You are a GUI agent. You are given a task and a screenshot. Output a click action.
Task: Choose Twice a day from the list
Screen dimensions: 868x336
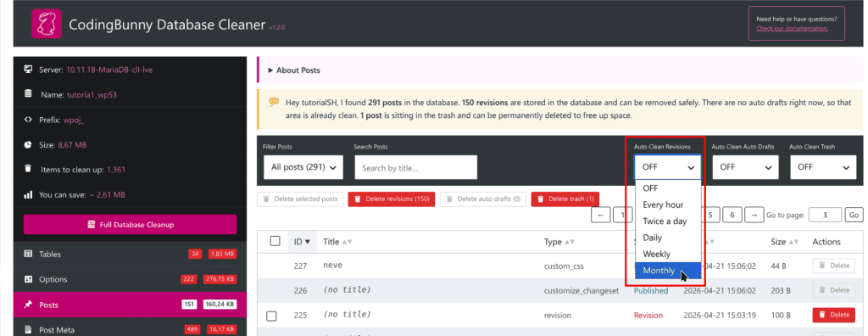coord(668,221)
